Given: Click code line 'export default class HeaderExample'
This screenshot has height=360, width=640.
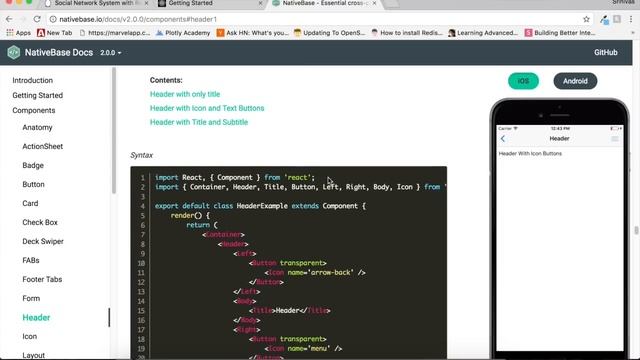Looking at the screenshot, I should click(x=260, y=206).
